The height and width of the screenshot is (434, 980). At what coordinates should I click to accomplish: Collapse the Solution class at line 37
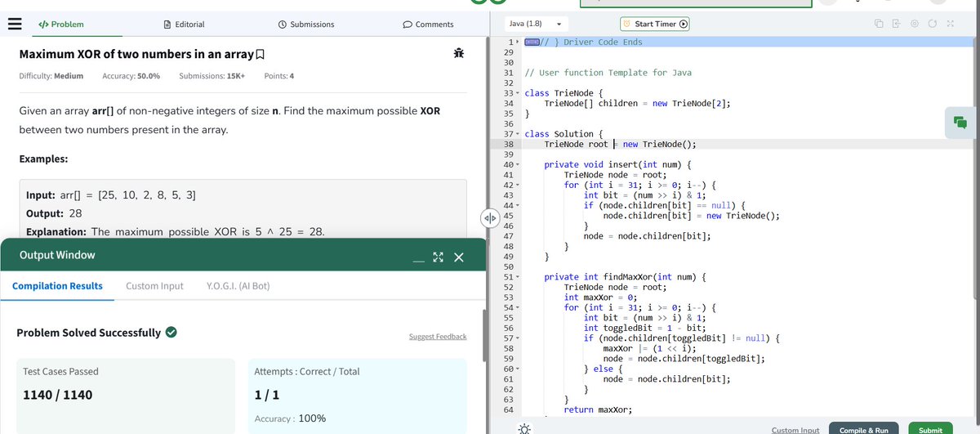click(518, 134)
